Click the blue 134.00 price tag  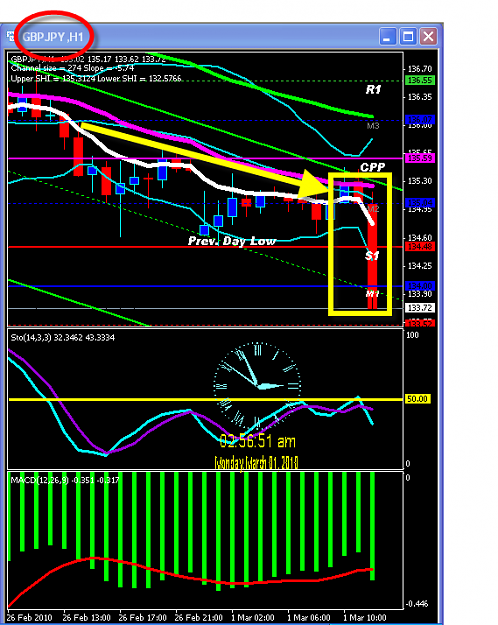[x=420, y=286]
